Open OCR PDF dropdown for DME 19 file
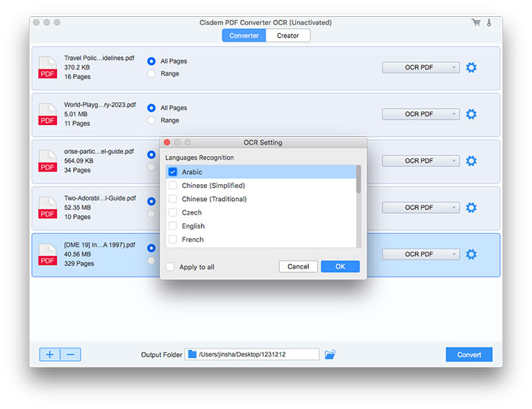This screenshot has height=409, width=532. (x=420, y=254)
